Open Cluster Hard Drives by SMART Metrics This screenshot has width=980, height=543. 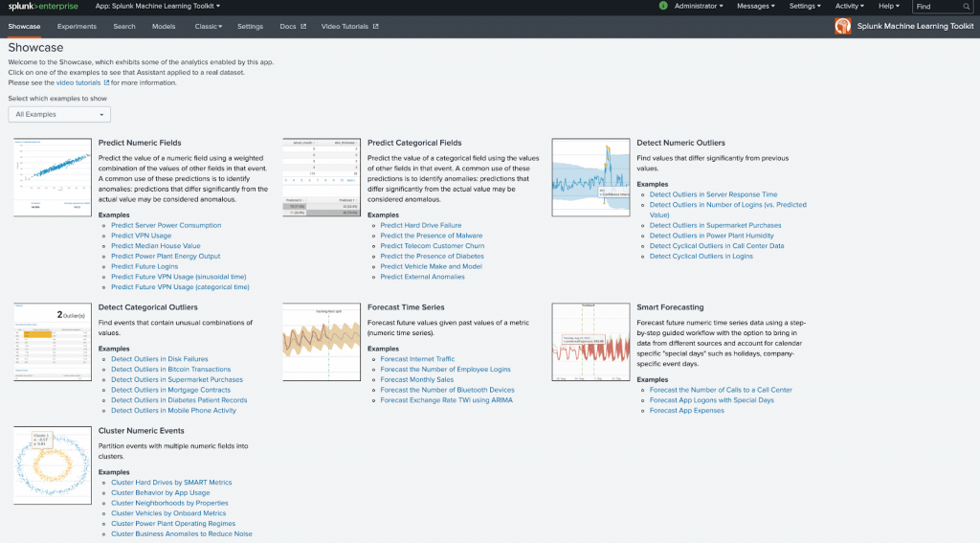tap(171, 483)
